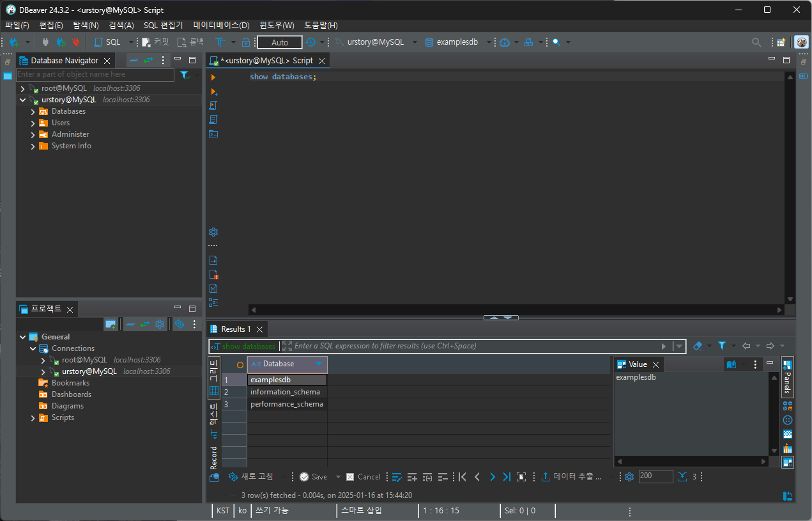The width and height of the screenshot is (812, 521).
Task: Click the Explain execution plan icon
Action: (x=213, y=120)
